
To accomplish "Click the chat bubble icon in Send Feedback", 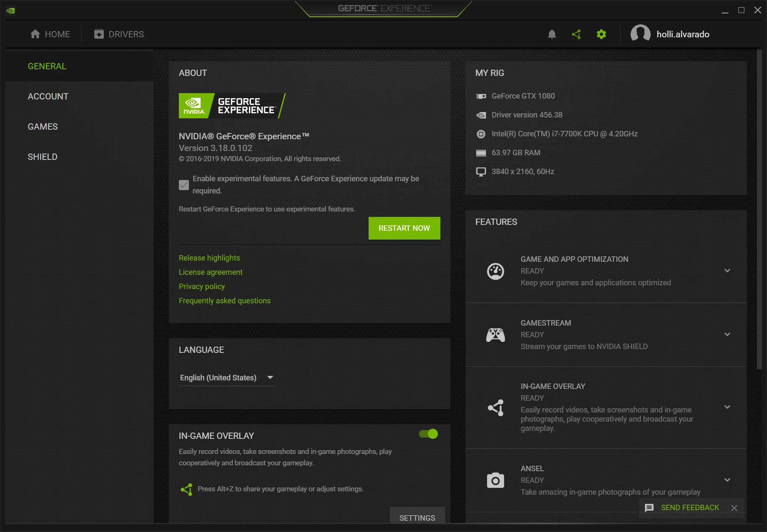I will coord(649,508).
